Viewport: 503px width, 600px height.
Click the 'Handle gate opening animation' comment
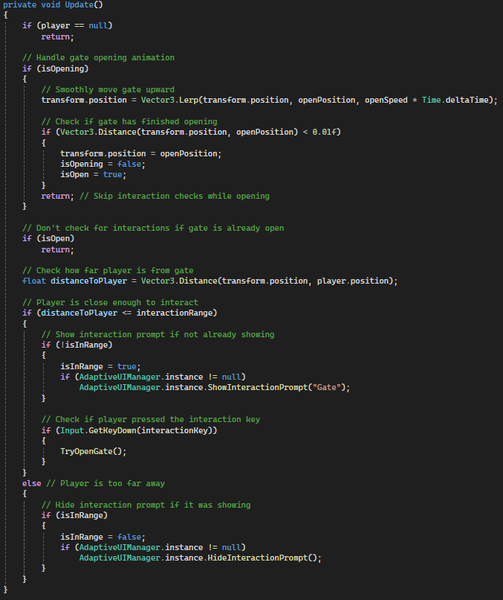pyautogui.click(x=98, y=57)
